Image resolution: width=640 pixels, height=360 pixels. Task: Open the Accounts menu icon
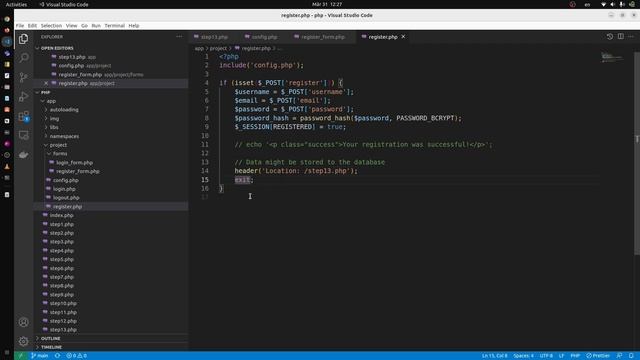click(x=24, y=322)
